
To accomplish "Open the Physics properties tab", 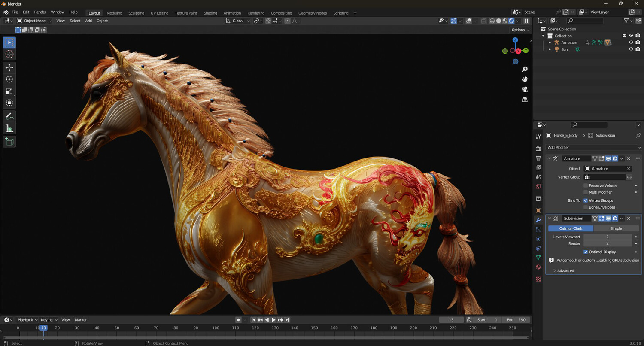I will (538, 239).
